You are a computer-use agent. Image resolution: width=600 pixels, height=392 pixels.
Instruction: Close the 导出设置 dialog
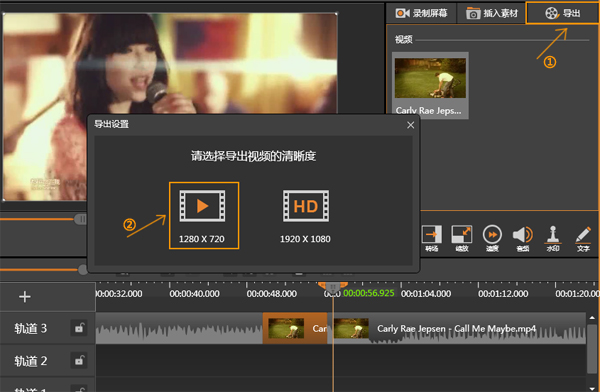[x=411, y=125]
